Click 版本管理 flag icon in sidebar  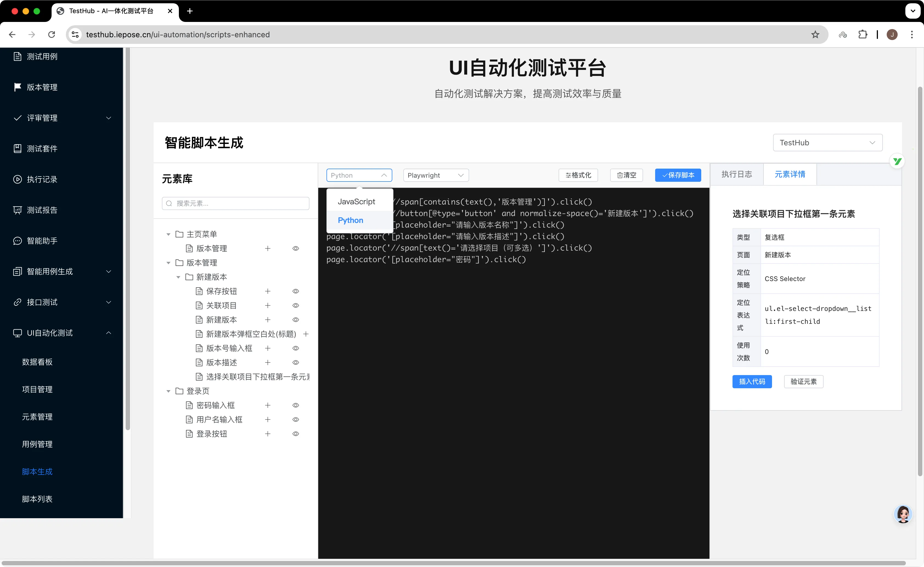coord(17,87)
